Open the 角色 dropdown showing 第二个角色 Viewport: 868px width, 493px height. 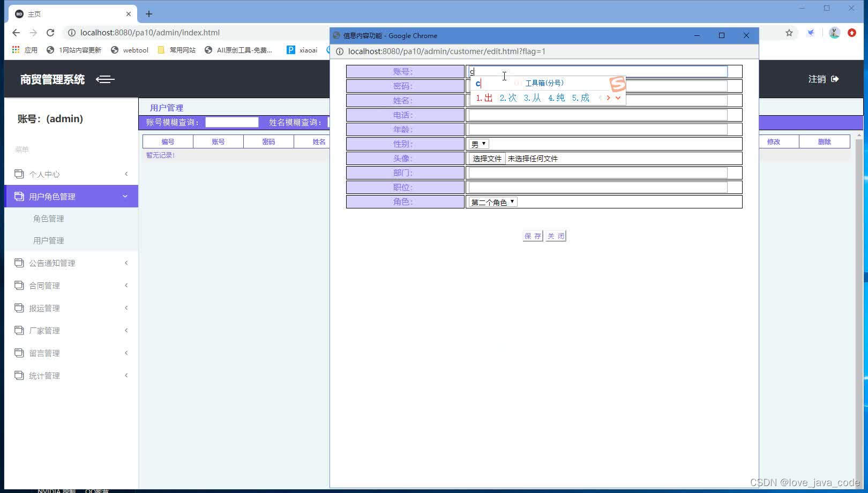[493, 202]
